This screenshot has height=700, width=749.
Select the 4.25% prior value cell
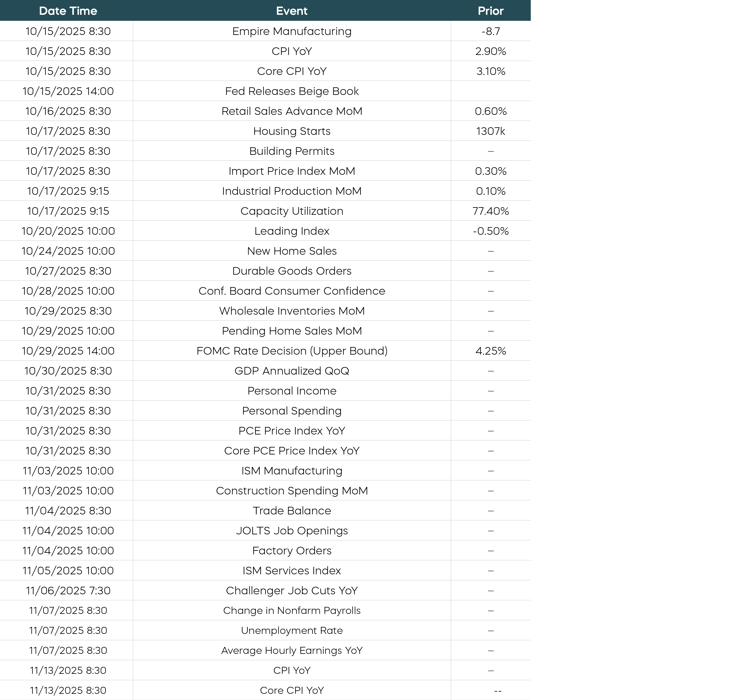click(x=490, y=351)
